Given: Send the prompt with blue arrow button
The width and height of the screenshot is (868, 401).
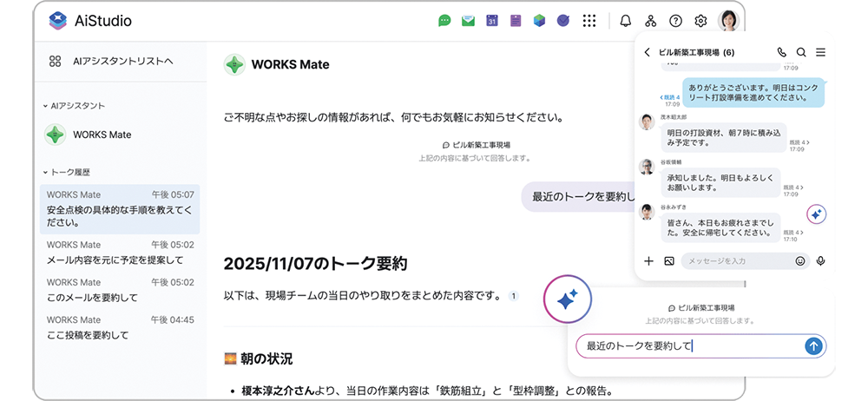Looking at the screenshot, I should click(813, 346).
